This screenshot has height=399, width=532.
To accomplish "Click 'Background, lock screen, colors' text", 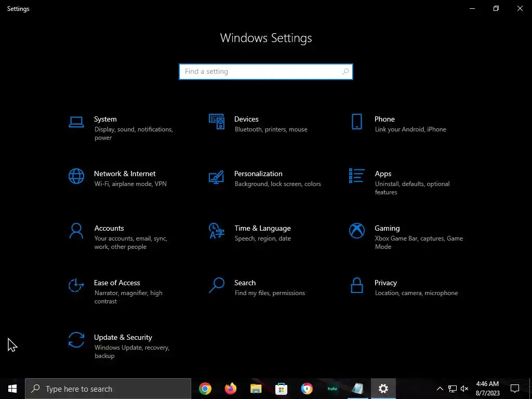I will (277, 184).
